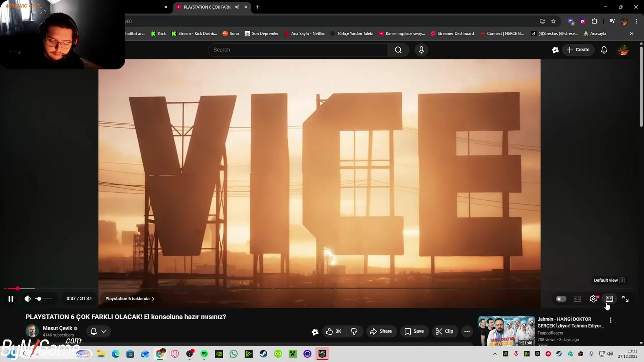Open WhatsApp from the taskbar
Image resolution: width=644 pixels, height=362 pixels.
tap(233, 354)
